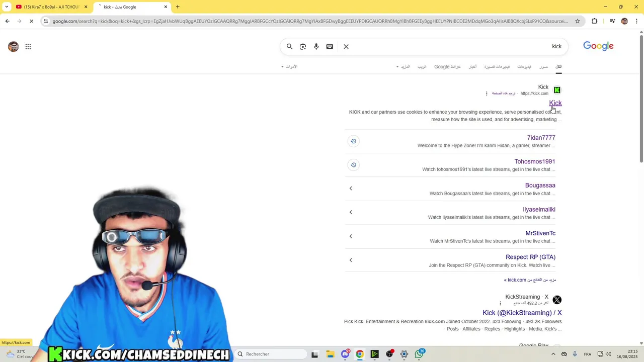Open the Google account avatar on the page
The height and width of the screenshot is (362, 644).
14,47
